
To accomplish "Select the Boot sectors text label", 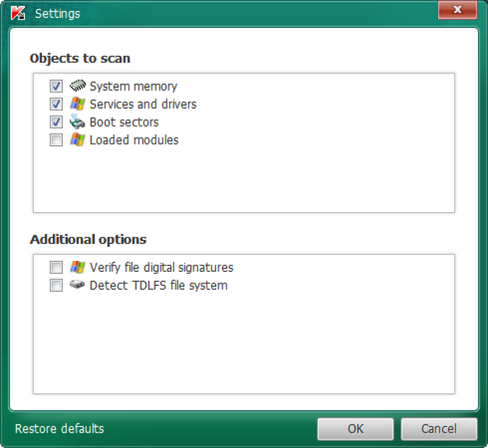I will click(x=124, y=122).
